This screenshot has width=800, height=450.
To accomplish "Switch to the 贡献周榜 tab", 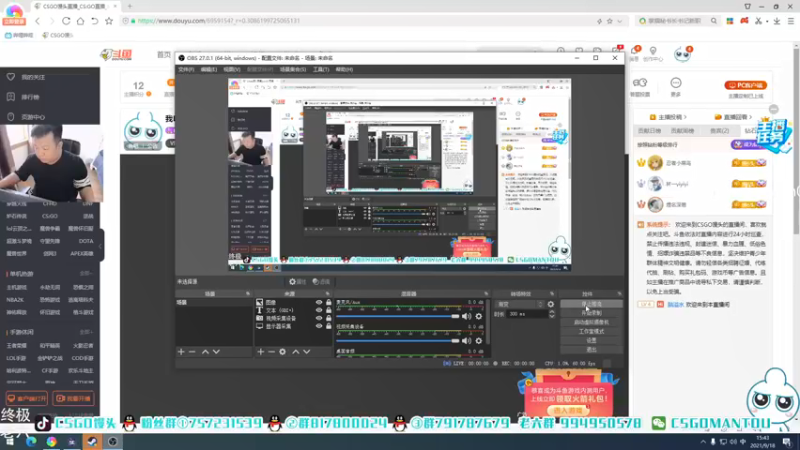I will [x=682, y=131].
